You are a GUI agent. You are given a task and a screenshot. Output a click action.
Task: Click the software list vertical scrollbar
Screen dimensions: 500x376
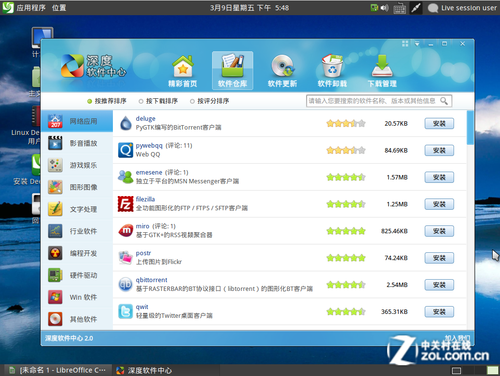pos(470,128)
